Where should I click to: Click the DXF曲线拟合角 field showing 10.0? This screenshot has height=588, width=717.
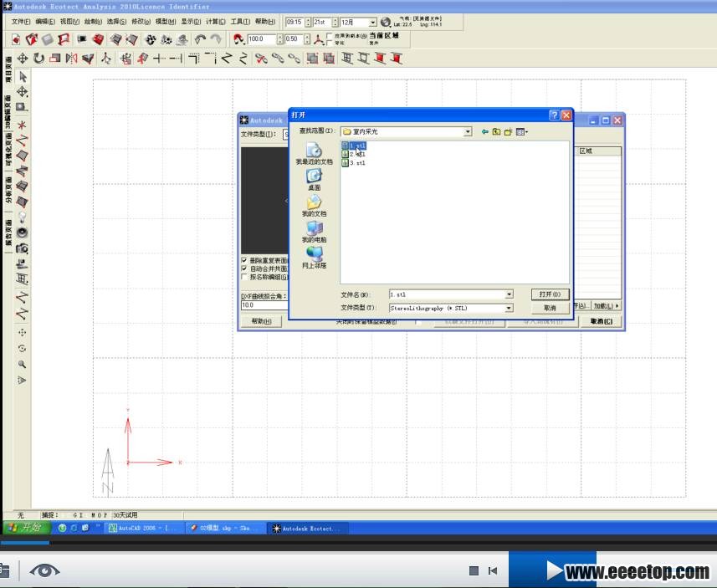(264, 305)
